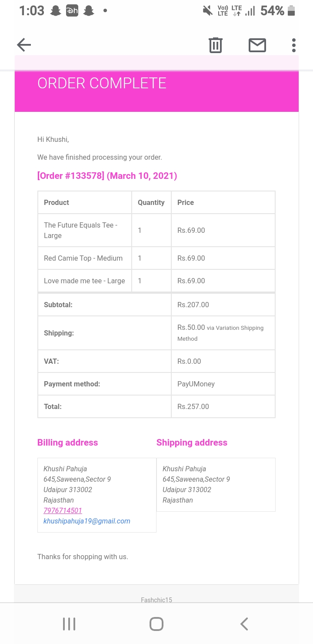The height and width of the screenshot is (644, 313).
Task: Tap the muted sound status icon
Action: click(208, 10)
